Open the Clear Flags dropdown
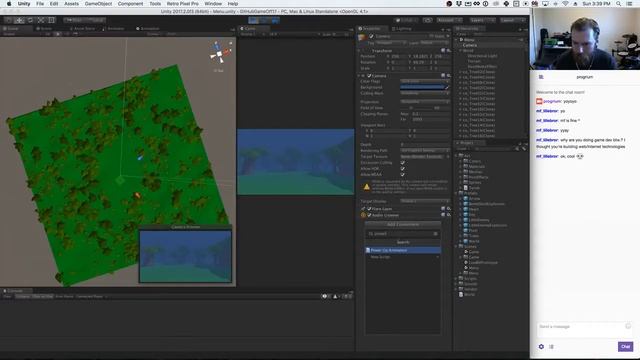 click(424, 81)
